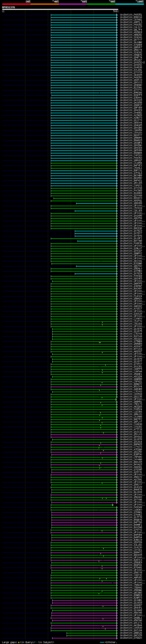
Task: Select the label UniRef100_Q1XIT3
Action: coord(131,120)
